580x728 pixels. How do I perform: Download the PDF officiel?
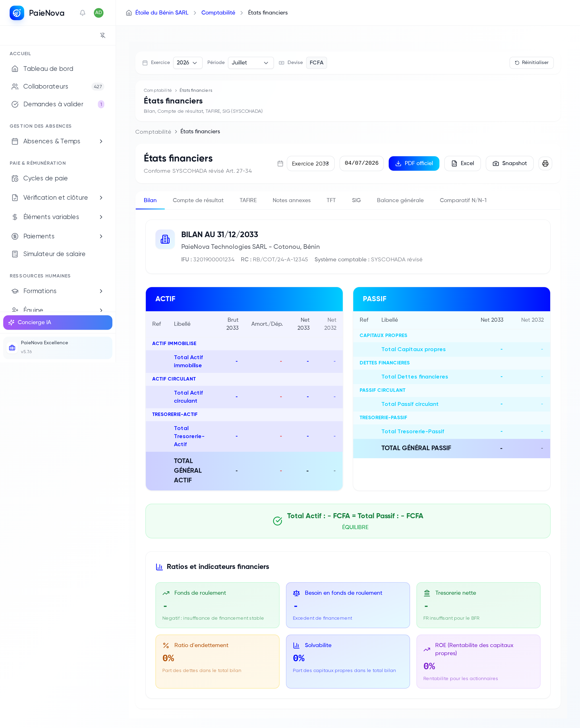(414, 163)
